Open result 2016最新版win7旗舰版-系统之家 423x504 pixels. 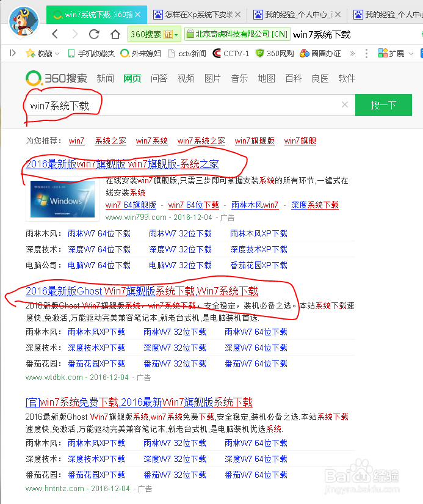(x=122, y=164)
